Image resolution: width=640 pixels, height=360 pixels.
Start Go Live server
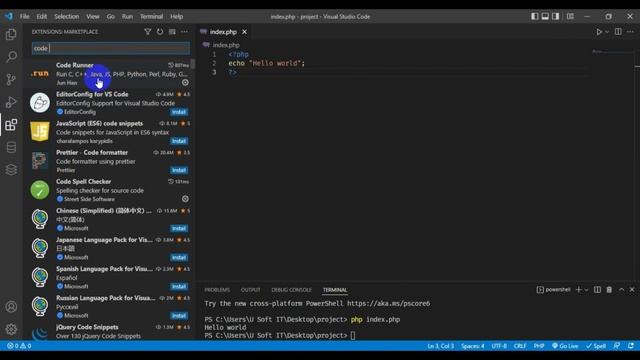pyautogui.click(x=565, y=346)
